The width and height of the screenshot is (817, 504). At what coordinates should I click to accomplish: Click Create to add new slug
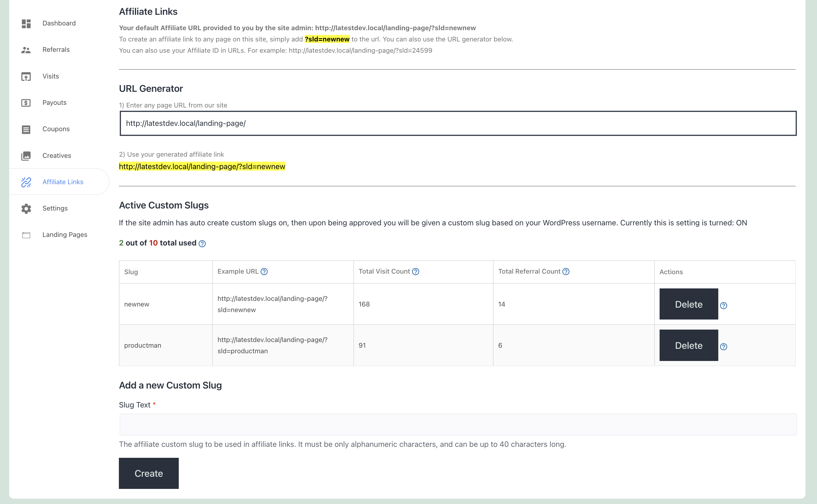149,473
